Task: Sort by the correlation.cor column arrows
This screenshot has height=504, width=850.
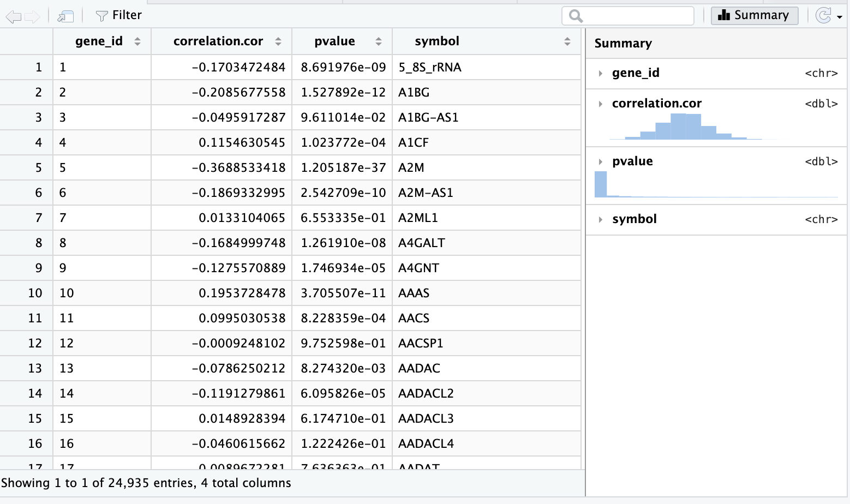Action: coord(278,41)
